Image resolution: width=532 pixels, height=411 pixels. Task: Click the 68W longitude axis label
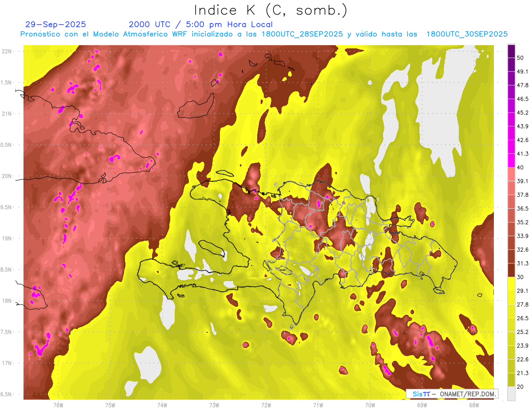point(473,405)
